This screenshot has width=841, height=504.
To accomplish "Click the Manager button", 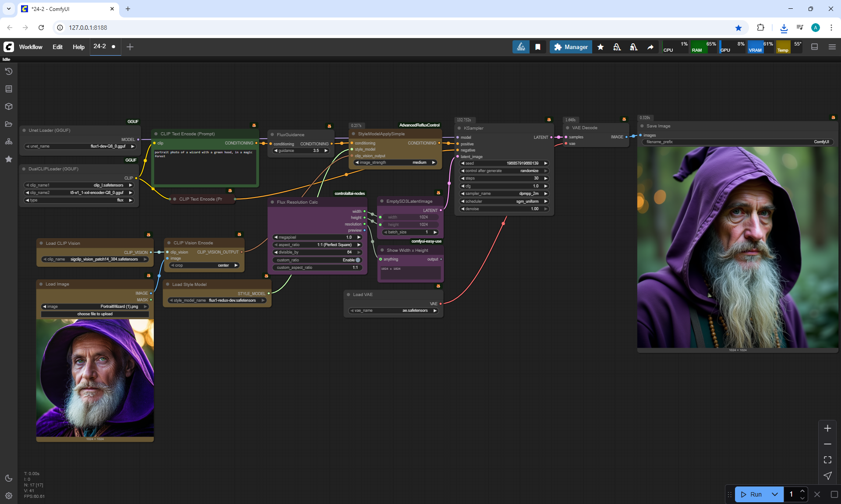I will click(571, 47).
